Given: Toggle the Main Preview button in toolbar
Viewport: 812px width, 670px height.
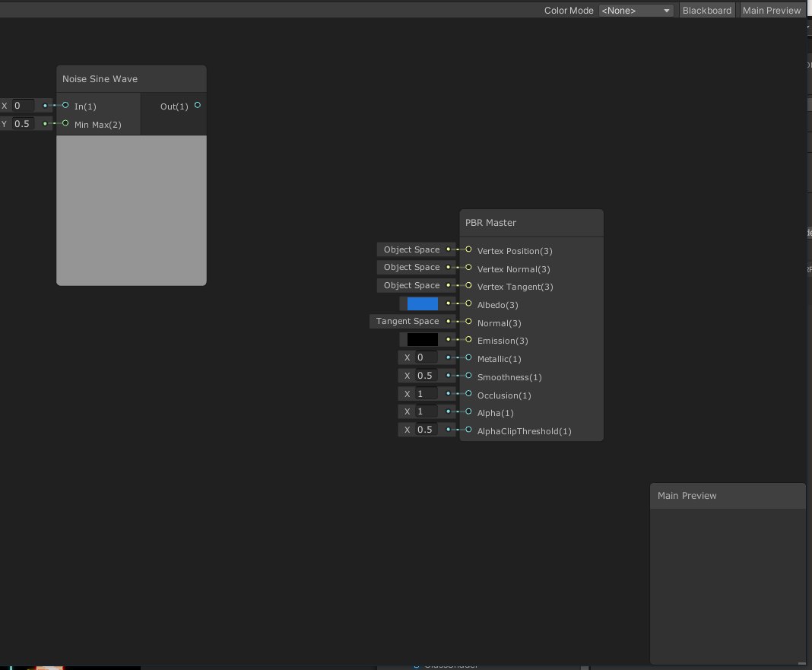Looking at the screenshot, I should (x=772, y=11).
